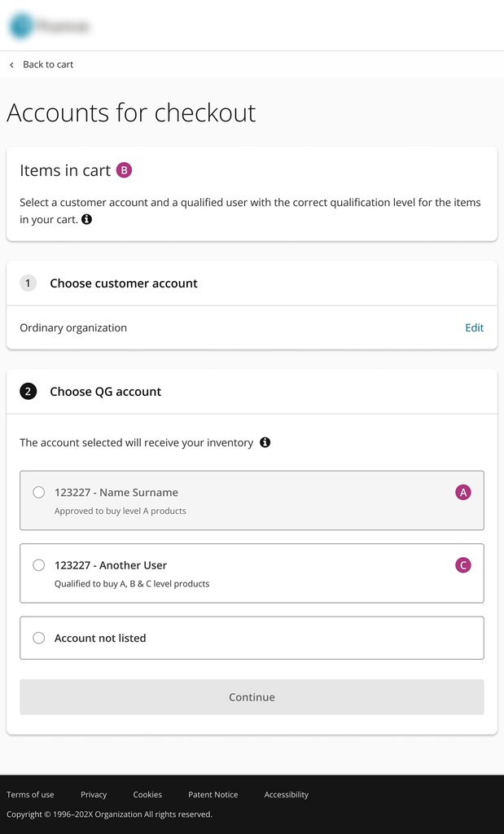Click the B level badge beside Items in cart
Viewport: 504px width, 834px height.
[x=124, y=170]
